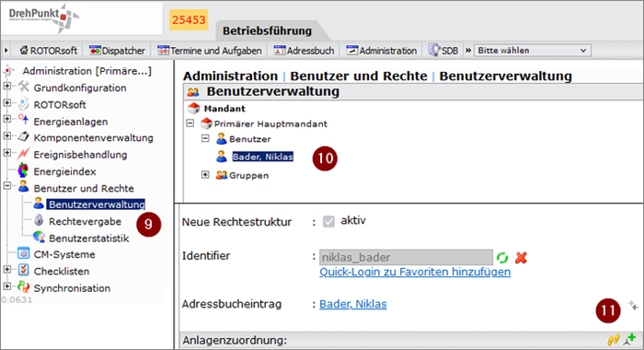Click the 25453 number badge

[189, 19]
